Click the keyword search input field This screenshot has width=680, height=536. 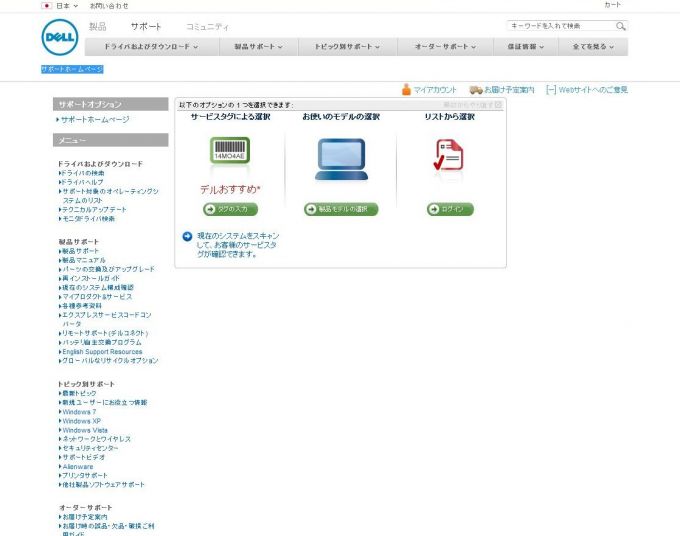tap(562, 26)
